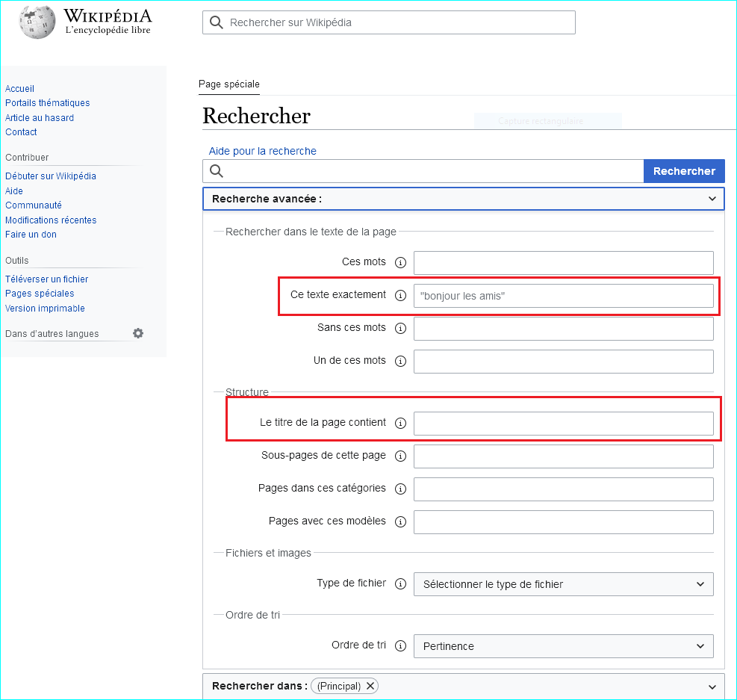Open the Aide pour la recherche link
Screen dimensions: 737x700
(x=262, y=151)
